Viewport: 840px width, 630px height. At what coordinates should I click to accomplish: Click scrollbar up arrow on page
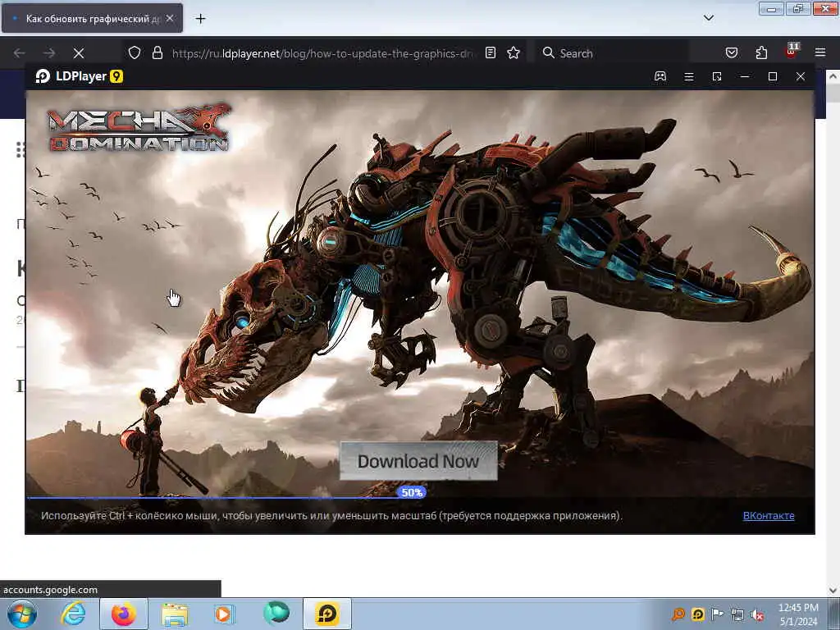click(833, 76)
